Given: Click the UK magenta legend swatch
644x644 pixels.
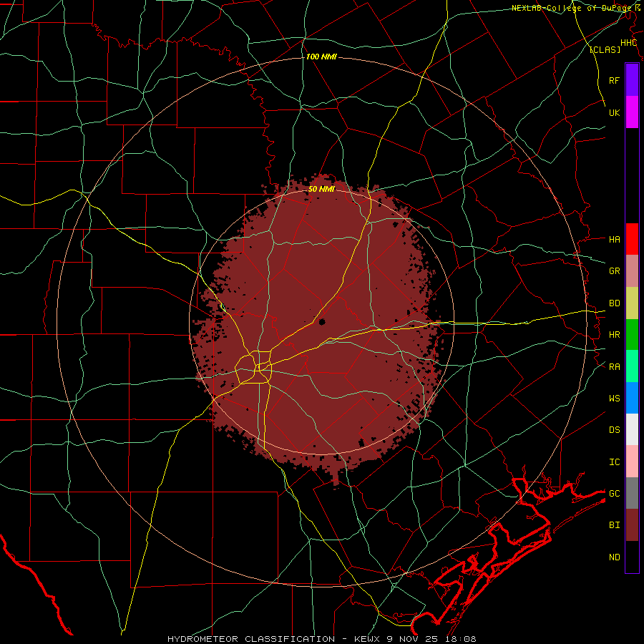Looking at the screenshot, I should pyautogui.click(x=632, y=112).
